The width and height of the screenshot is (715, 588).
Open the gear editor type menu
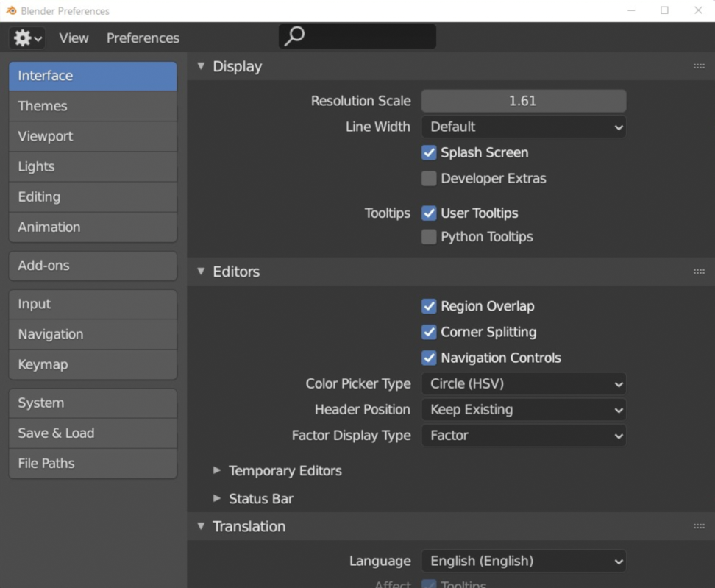coord(26,38)
